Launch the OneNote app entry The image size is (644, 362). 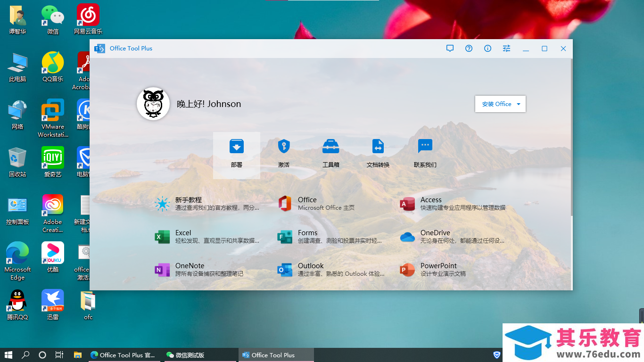click(x=200, y=270)
